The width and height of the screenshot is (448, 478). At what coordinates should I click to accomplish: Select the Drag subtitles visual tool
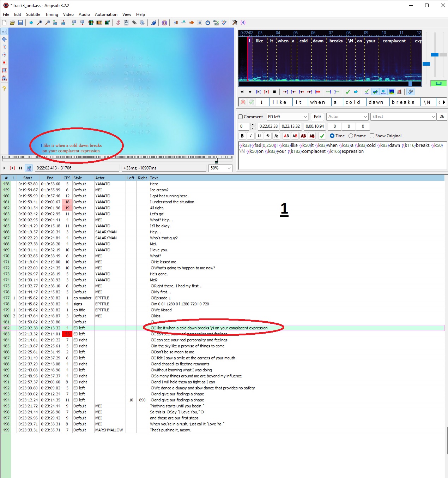pyautogui.click(x=4, y=39)
